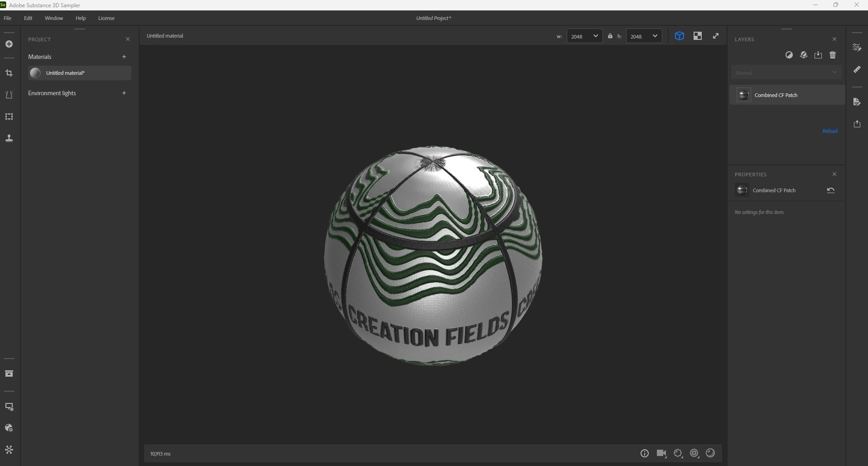This screenshot has width=868, height=466.
Task: Open the Perspective correction tool
Action: coord(9,95)
